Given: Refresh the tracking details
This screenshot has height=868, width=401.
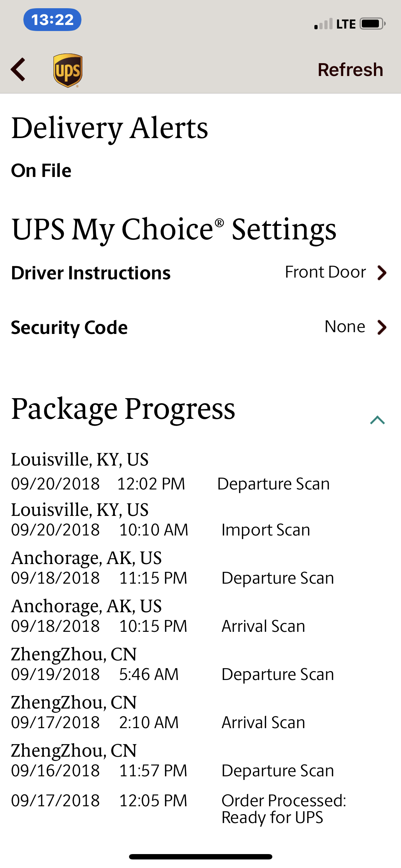Looking at the screenshot, I should pos(350,70).
